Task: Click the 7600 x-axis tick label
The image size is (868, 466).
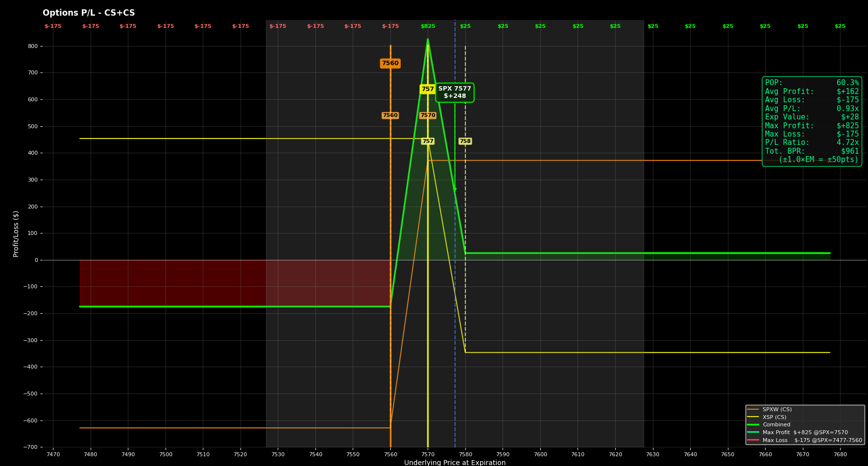Action: (x=540, y=455)
